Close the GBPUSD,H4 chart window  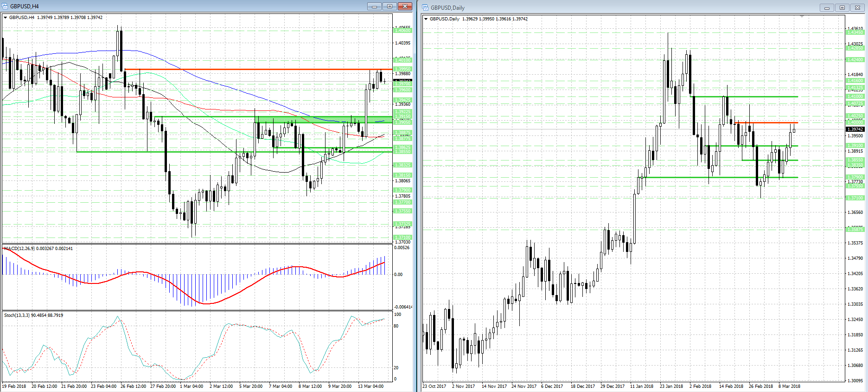point(405,6)
